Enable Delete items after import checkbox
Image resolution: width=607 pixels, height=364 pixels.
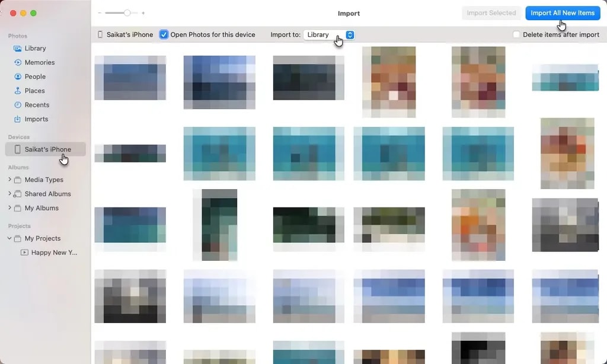click(517, 34)
